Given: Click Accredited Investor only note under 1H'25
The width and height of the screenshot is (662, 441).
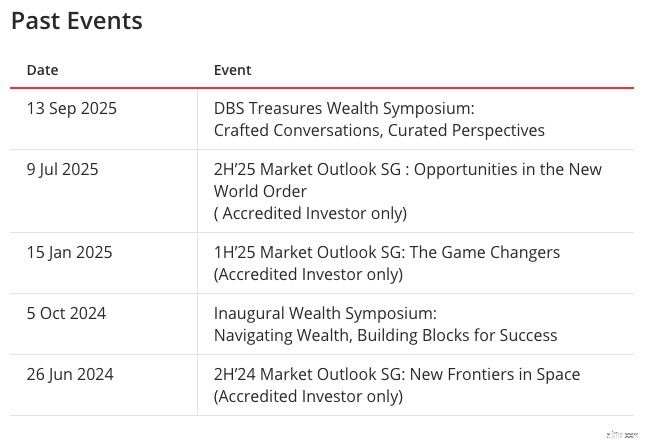Looking at the screenshot, I should 308,275.
